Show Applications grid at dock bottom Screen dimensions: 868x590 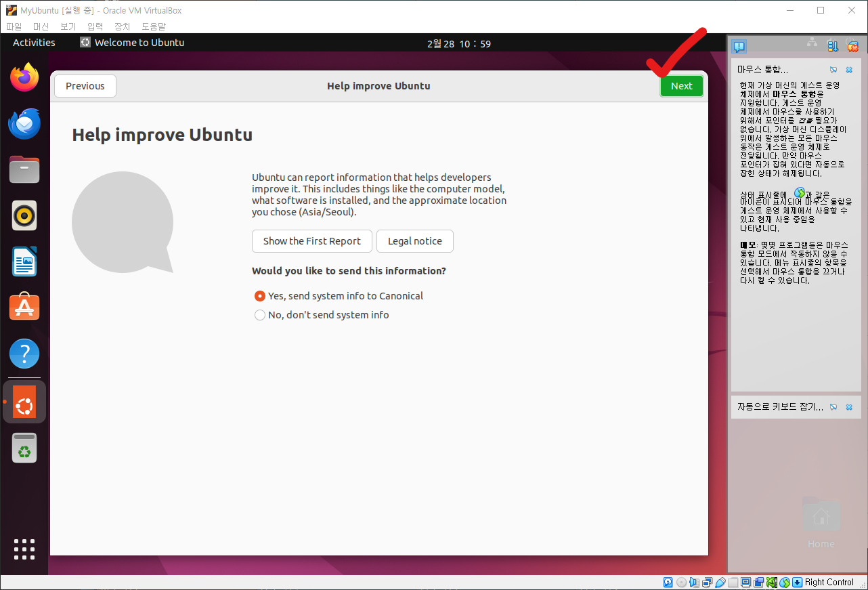coord(24,549)
